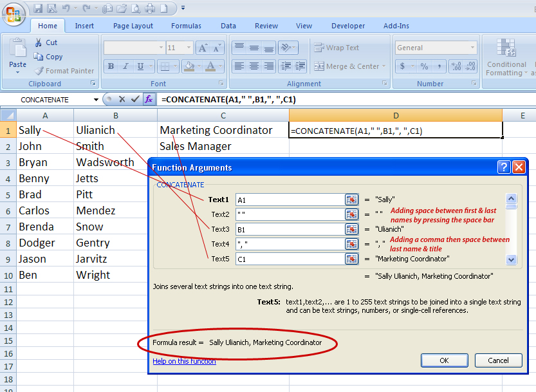Open the Help on this function link
This screenshot has width=536, height=392.
[x=184, y=362]
